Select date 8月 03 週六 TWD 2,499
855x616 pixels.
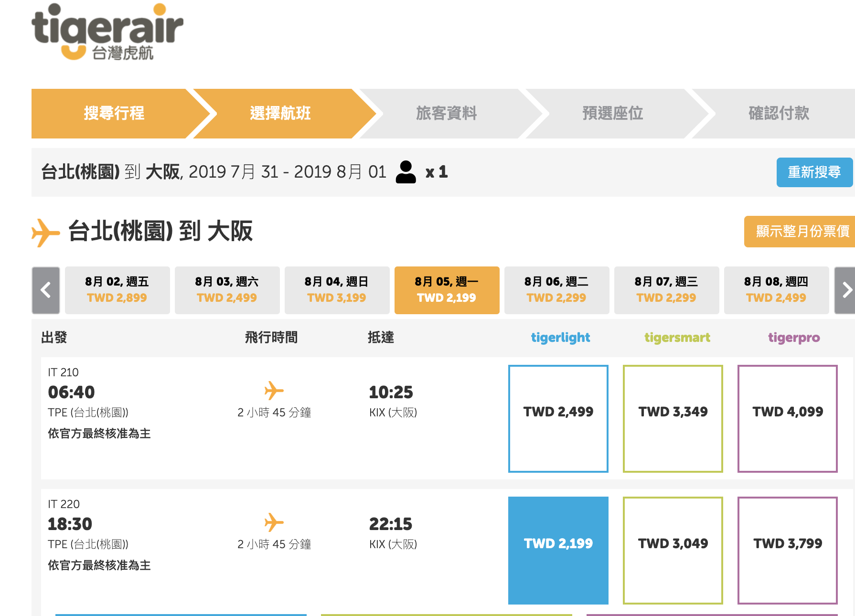[227, 290]
